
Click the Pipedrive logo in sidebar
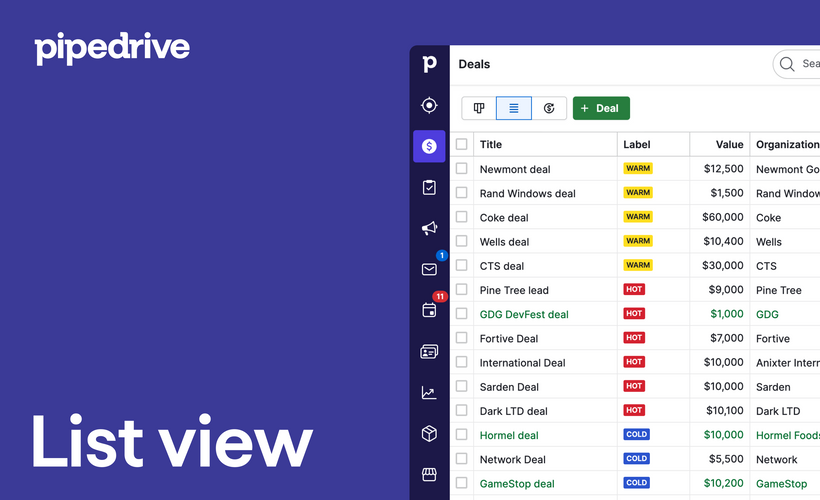429,64
